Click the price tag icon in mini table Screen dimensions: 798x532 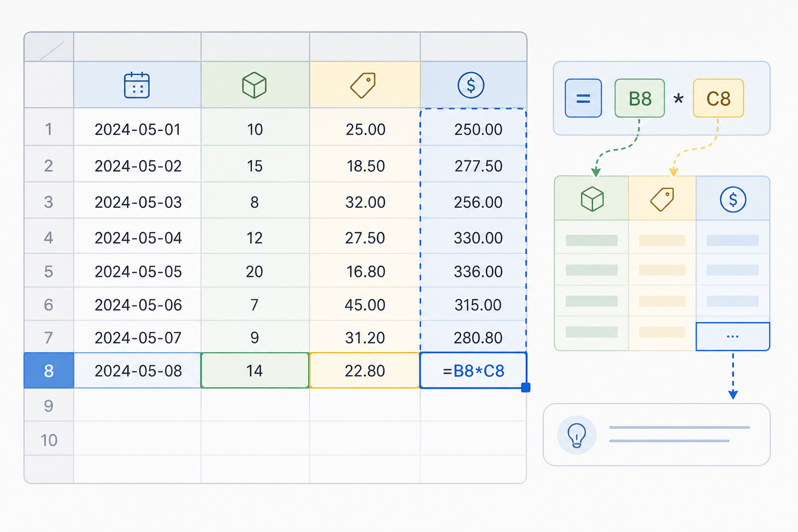pos(662,199)
